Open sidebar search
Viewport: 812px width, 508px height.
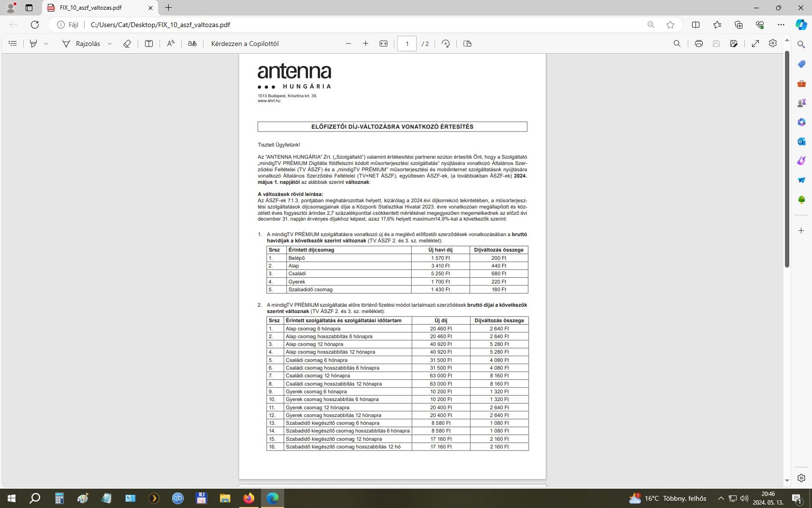coord(801,45)
